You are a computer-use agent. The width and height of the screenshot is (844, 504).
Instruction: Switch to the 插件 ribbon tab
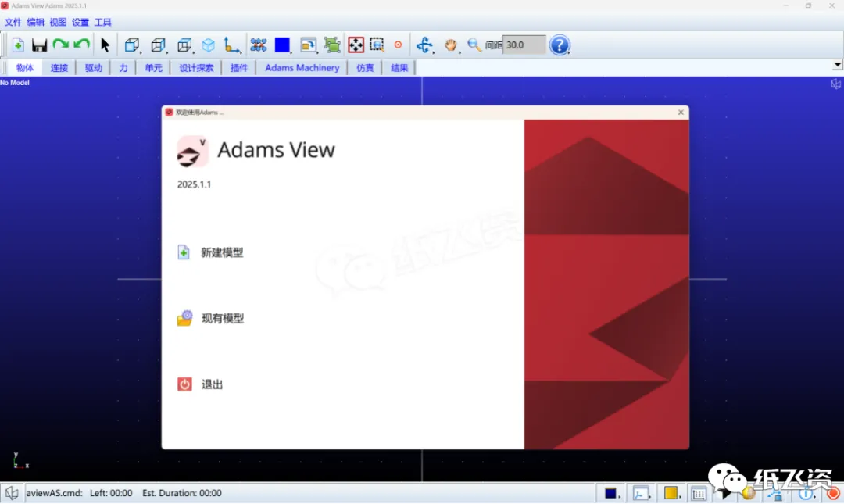[x=239, y=68]
